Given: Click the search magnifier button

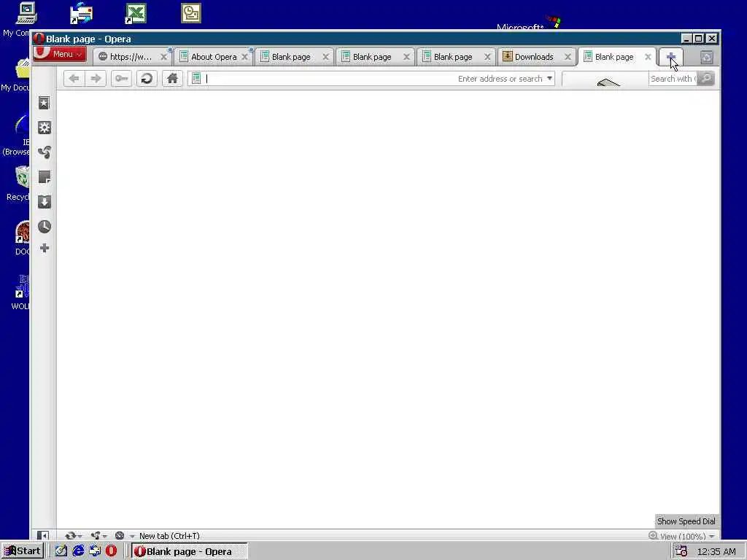Looking at the screenshot, I should pos(705,79).
